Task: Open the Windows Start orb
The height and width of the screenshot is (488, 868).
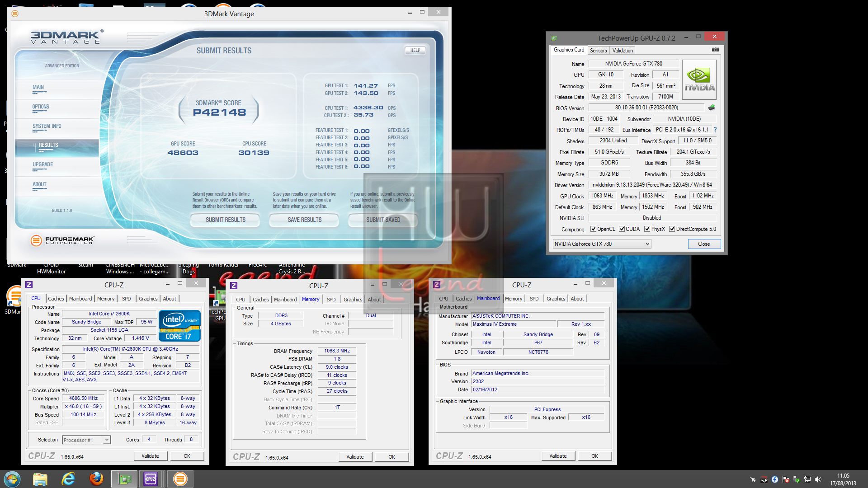Action: click(x=12, y=479)
